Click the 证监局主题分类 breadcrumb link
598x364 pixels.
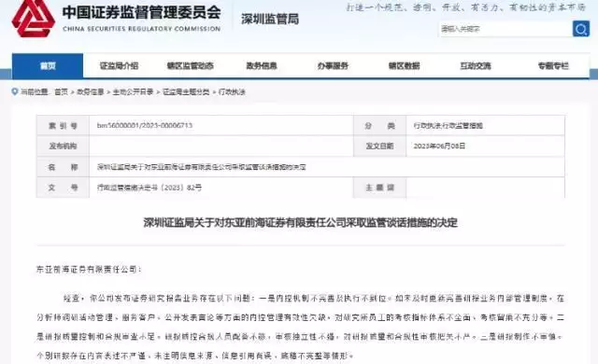[186, 91]
